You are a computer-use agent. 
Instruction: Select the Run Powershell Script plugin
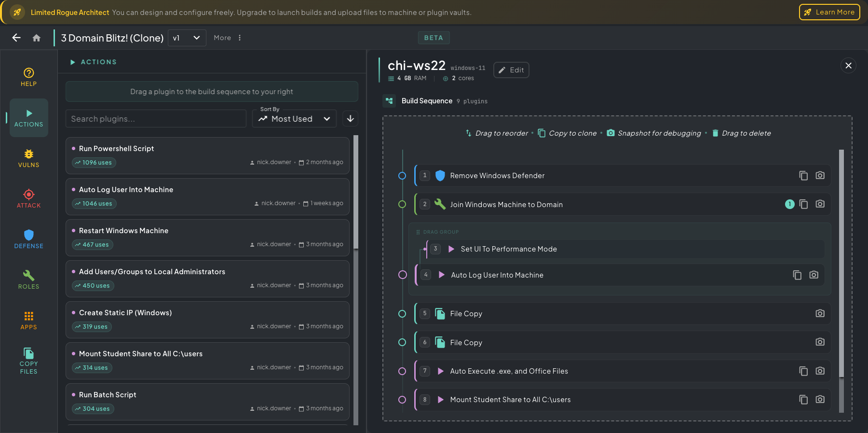[x=207, y=155]
